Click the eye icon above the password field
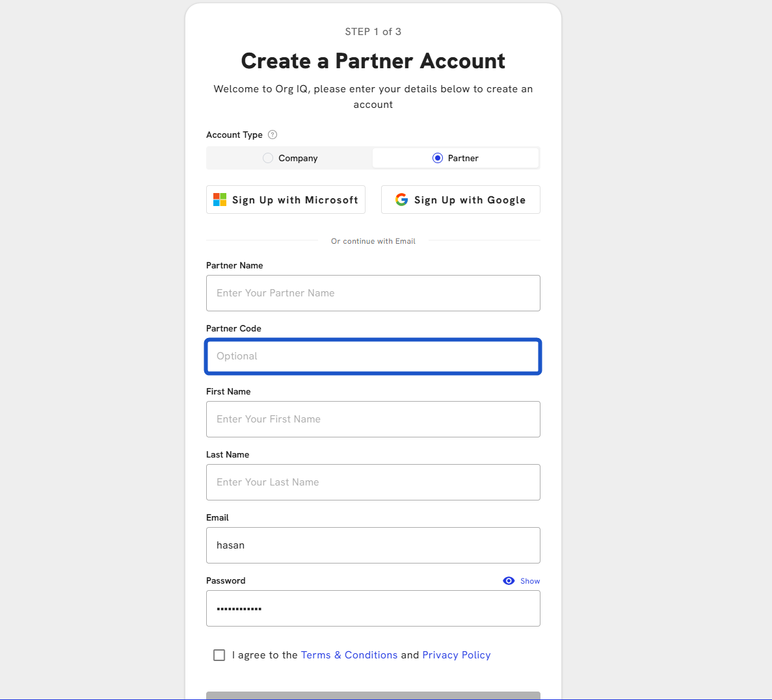Screen dimensions: 772x700 509,581
